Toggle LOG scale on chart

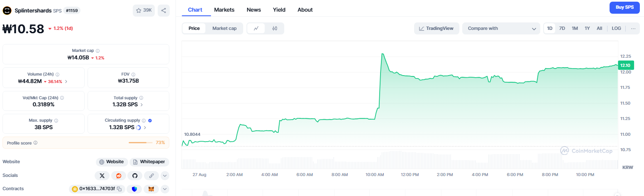(617, 28)
